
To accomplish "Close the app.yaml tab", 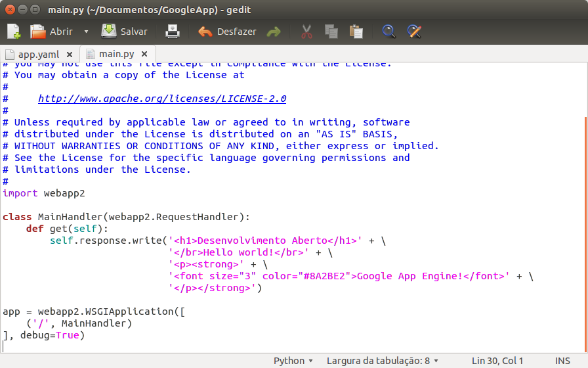I will coord(69,54).
